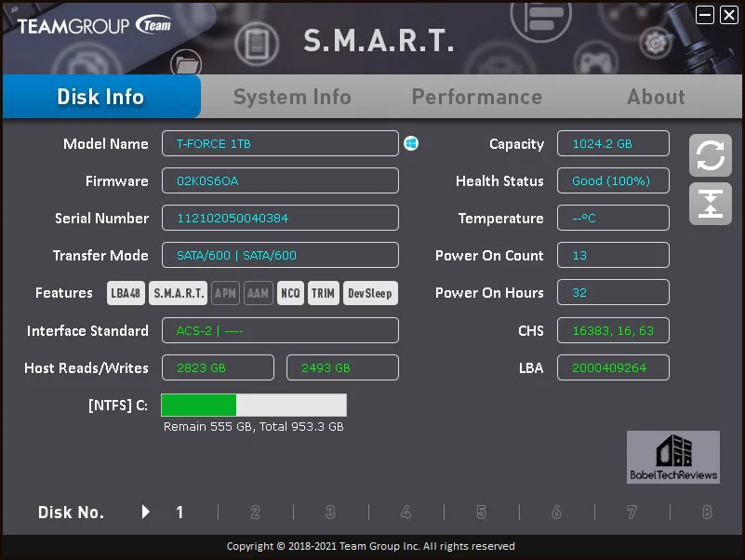Select disk number 8
Viewport: 745px width, 560px height.
click(x=707, y=512)
